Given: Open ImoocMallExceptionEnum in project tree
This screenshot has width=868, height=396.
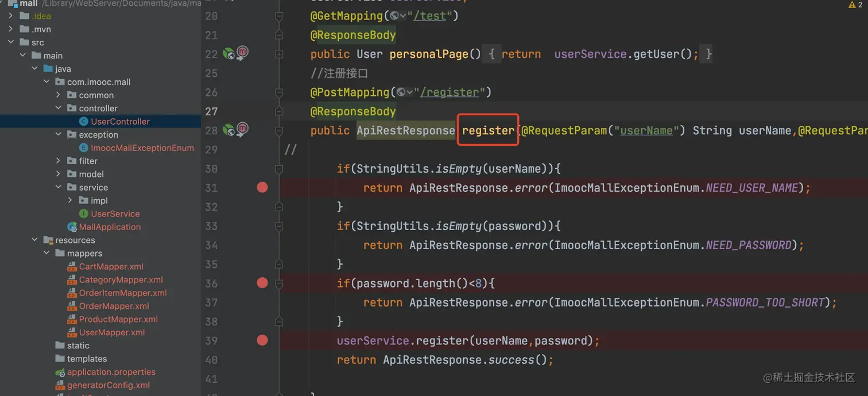Looking at the screenshot, I should pos(142,148).
